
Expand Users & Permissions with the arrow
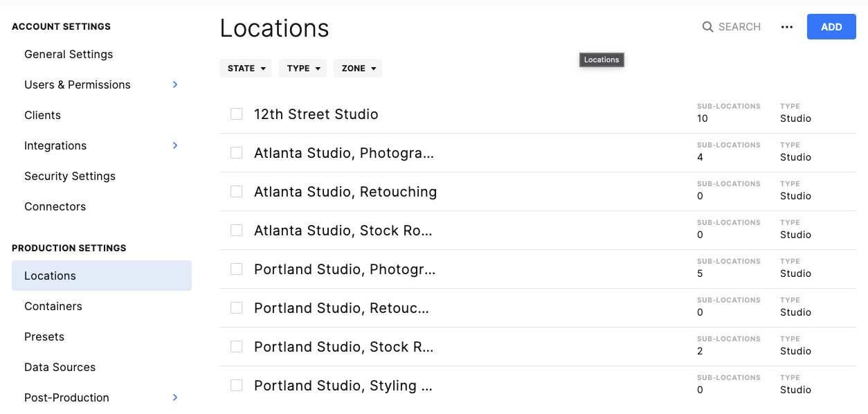(x=175, y=84)
